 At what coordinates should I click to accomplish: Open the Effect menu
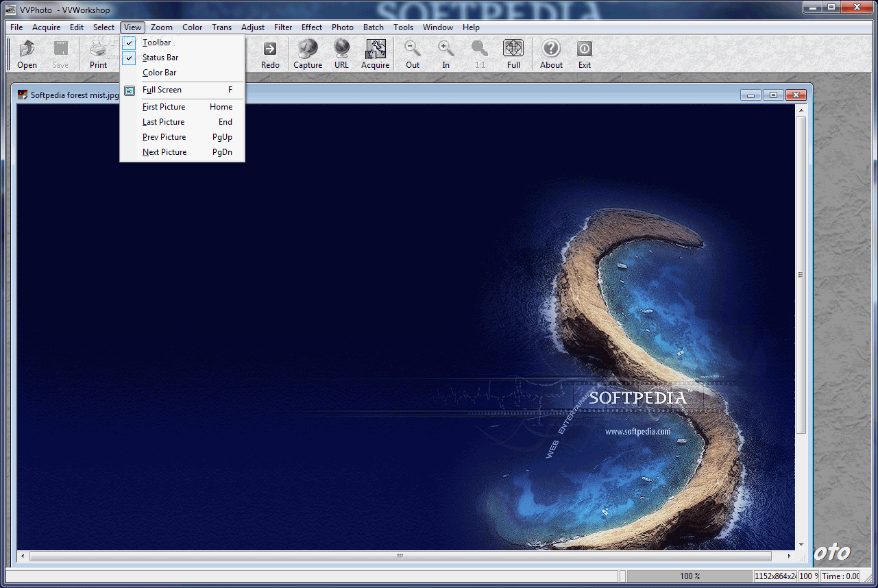[x=312, y=27]
